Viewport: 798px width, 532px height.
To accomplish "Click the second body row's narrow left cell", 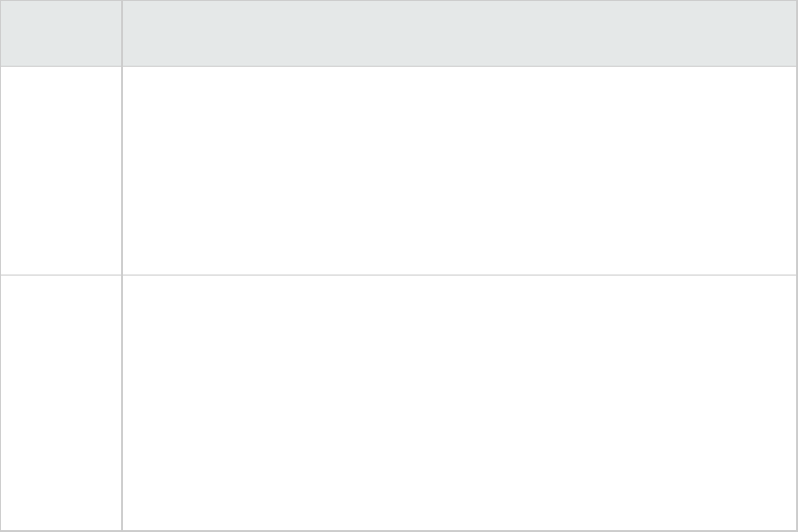I will (x=61, y=402).
